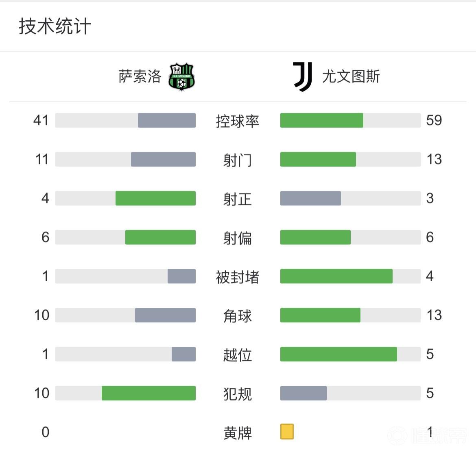Select the 技术统计 heading
Screen dimensions: 476x450
click(x=55, y=26)
